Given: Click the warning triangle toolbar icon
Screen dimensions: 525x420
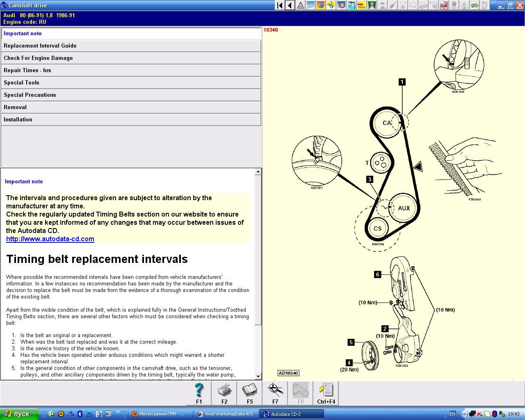Looking at the screenshot, I should coord(300,5).
